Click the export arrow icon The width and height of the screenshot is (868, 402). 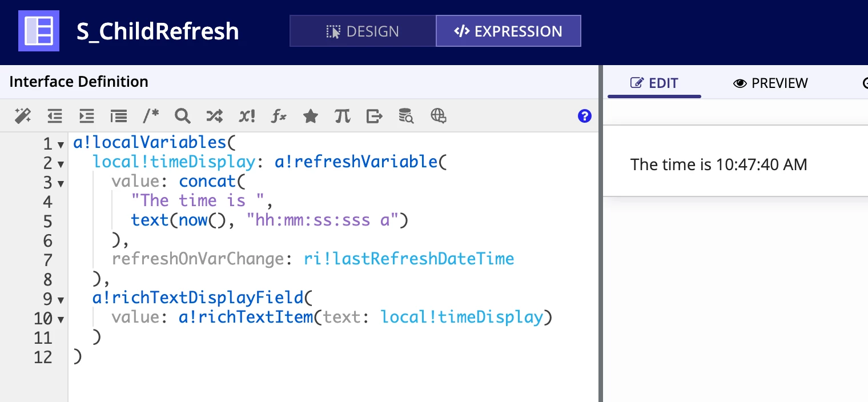tap(375, 116)
